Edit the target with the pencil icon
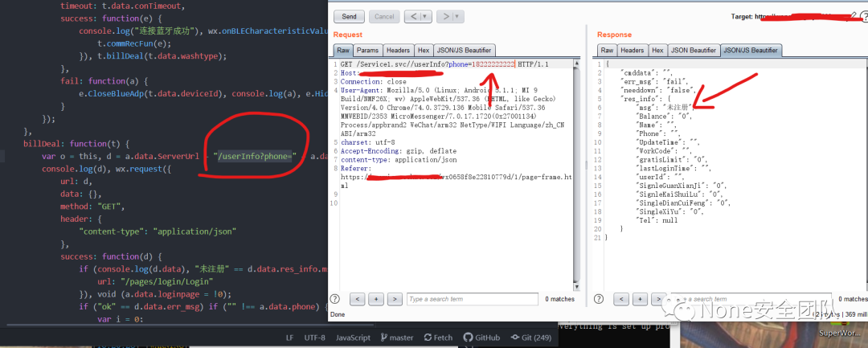Screen dimensions: 868x348 click(853, 17)
